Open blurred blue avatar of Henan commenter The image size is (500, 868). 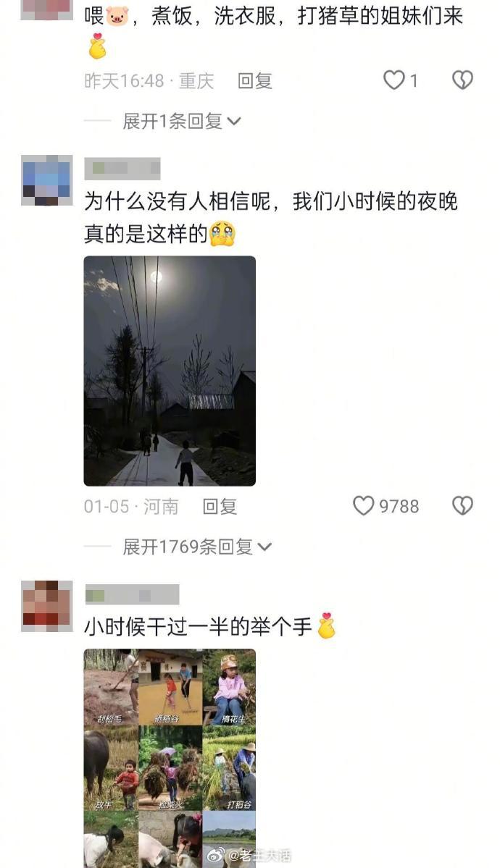(46, 180)
